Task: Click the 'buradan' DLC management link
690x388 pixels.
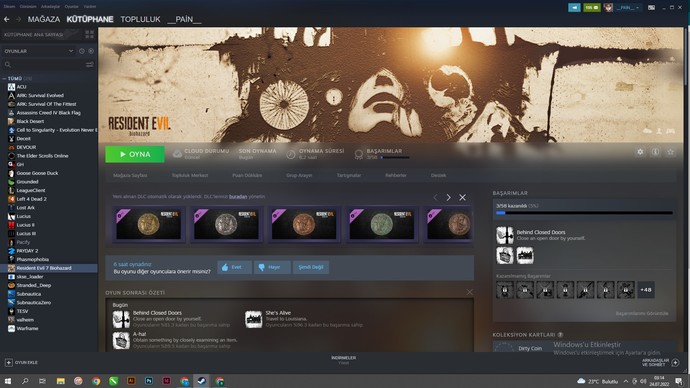Action: (238, 197)
